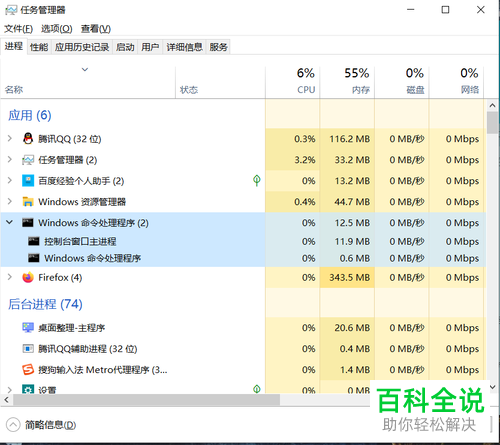Sort by the 名称 column header
Screen dimensions: 500x445
[x=88, y=82]
